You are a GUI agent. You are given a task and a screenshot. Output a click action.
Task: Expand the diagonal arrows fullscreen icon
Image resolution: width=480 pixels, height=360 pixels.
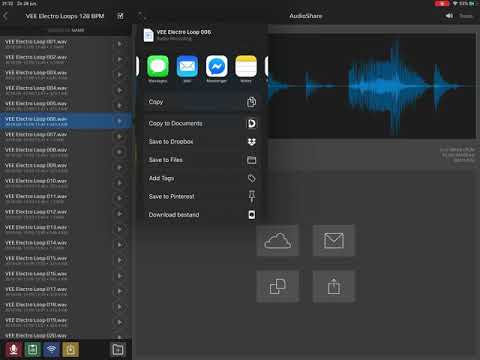142,15
